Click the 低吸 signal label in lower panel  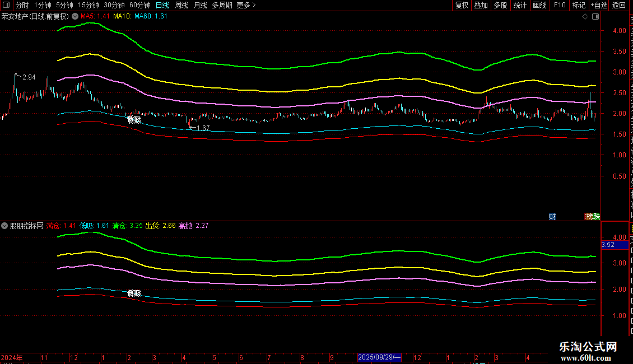[x=134, y=294]
